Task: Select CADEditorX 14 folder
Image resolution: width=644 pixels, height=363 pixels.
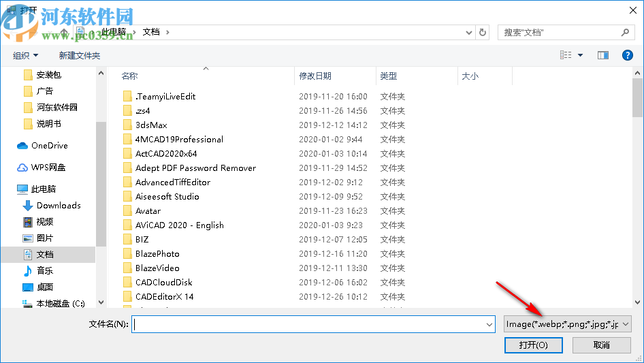Action: 164,297
